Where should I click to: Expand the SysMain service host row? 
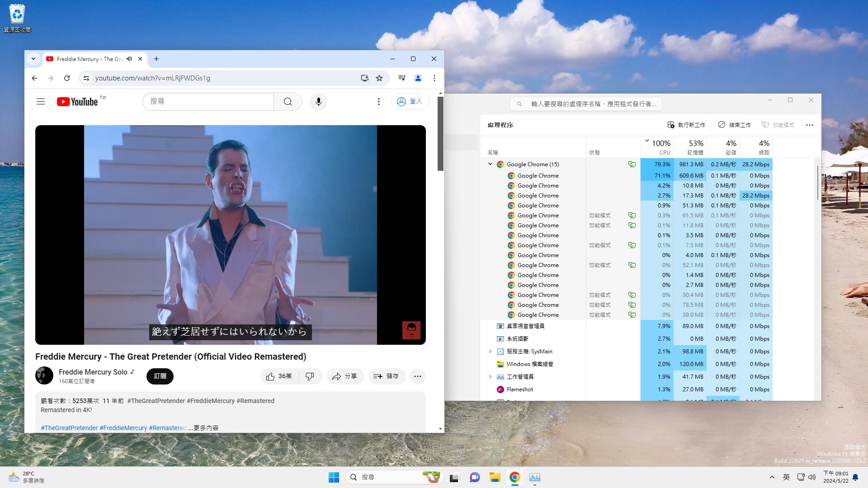point(490,352)
